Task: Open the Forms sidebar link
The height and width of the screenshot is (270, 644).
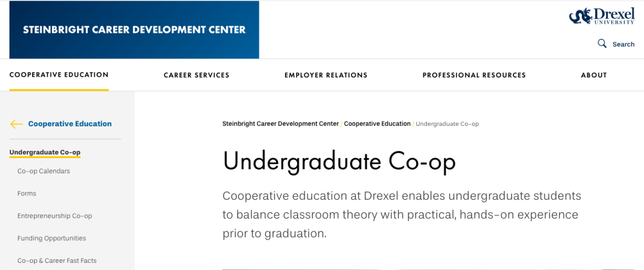Action: point(27,194)
